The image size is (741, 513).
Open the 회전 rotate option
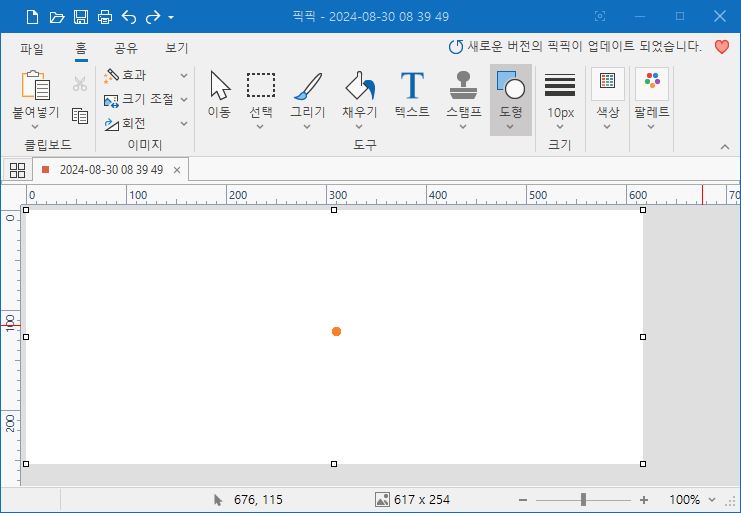125,124
